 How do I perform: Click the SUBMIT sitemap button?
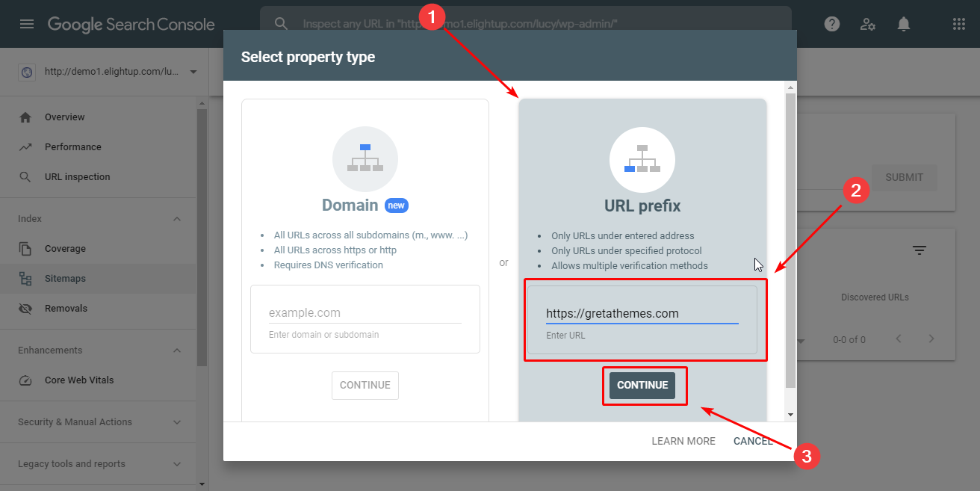(905, 177)
